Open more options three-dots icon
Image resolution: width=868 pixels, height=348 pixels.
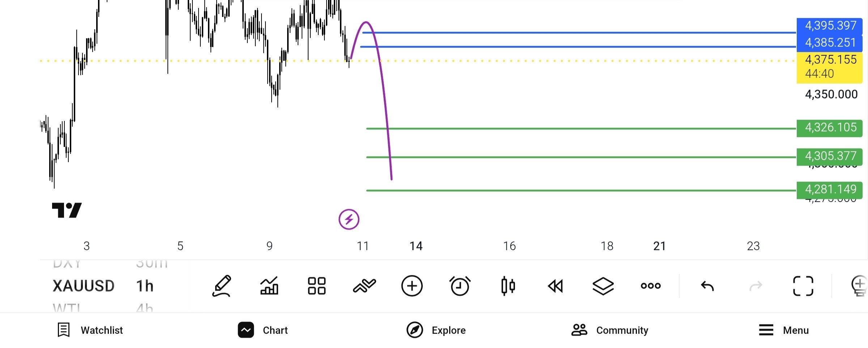tap(651, 286)
